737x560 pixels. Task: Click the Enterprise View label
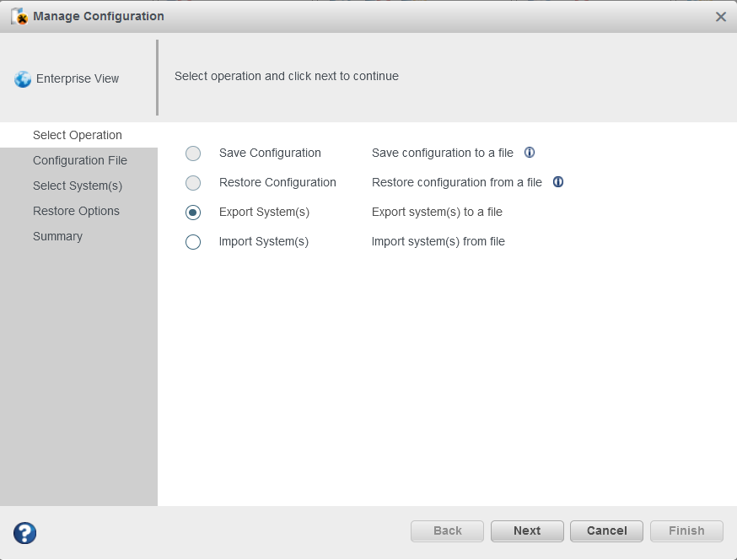click(78, 79)
